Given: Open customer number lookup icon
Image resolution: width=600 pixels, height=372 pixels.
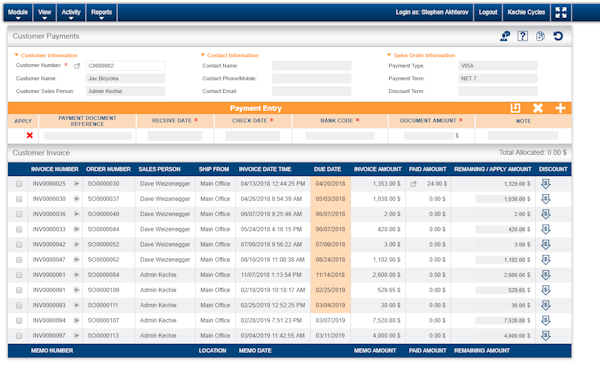Looking at the screenshot, I should [77, 66].
